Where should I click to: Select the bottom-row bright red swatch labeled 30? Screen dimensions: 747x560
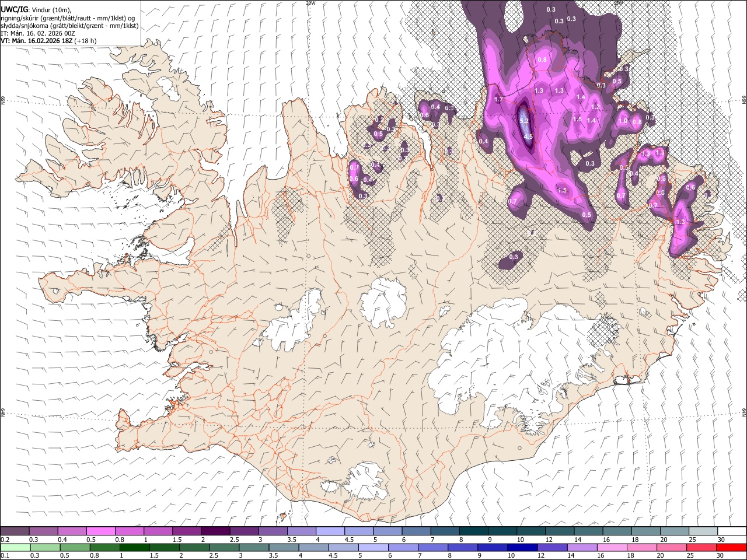(731, 547)
